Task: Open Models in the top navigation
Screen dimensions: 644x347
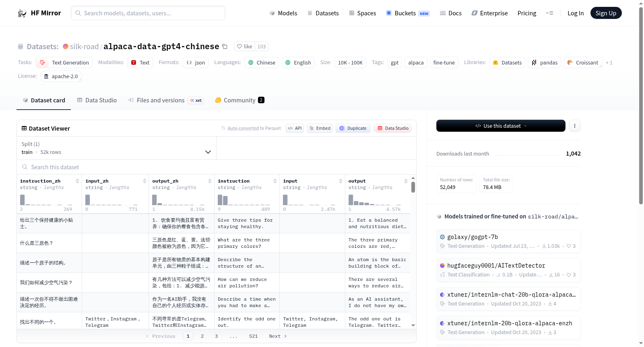Action: coord(283,13)
